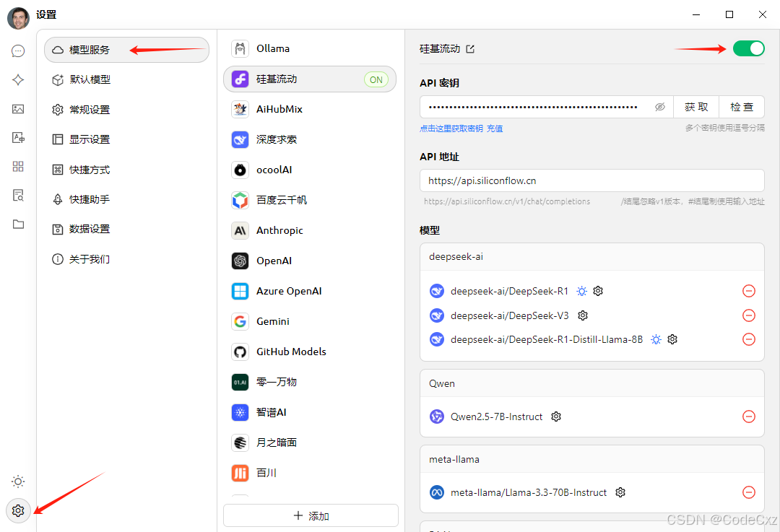The image size is (780, 532).
Task: Focus the API 密钥 input field
Action: point(546,107)
